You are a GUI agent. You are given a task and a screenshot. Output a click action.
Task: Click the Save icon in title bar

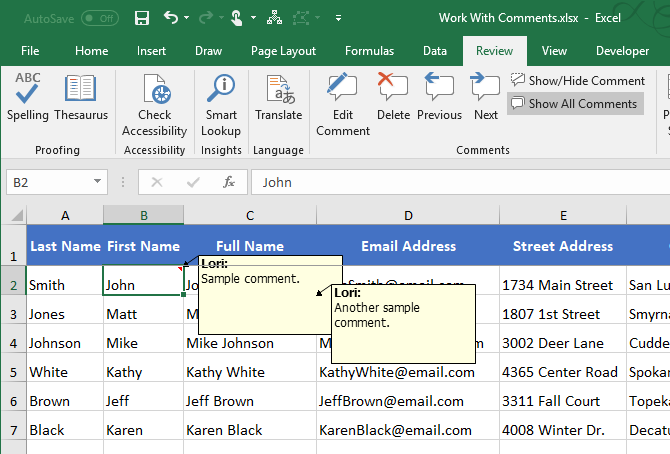pyautogui.click(x=142, y=18)
